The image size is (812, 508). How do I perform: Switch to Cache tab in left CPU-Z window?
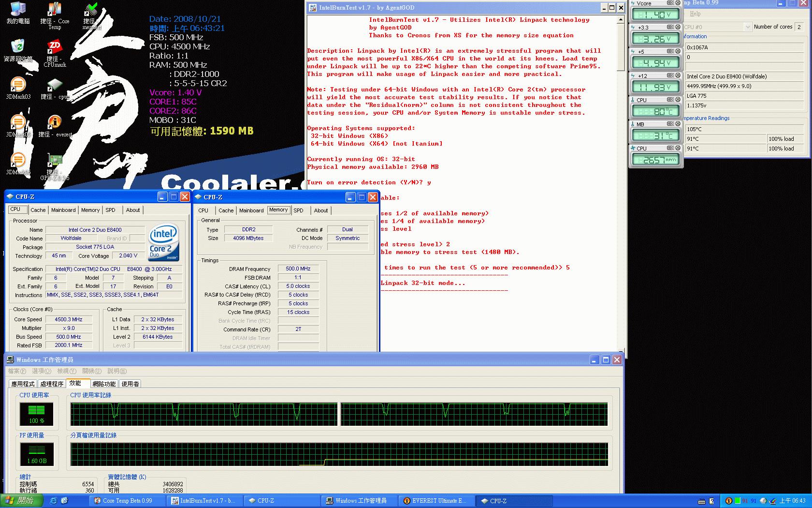(38, 210)
